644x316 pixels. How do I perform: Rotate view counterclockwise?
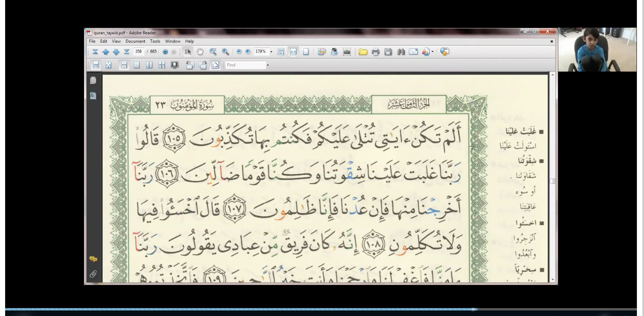point(190,65)
